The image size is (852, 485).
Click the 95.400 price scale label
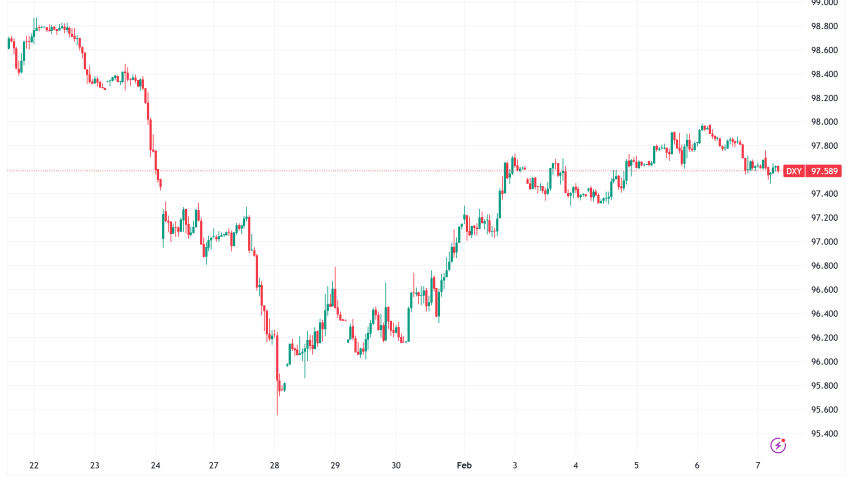(x=824, y=434)
